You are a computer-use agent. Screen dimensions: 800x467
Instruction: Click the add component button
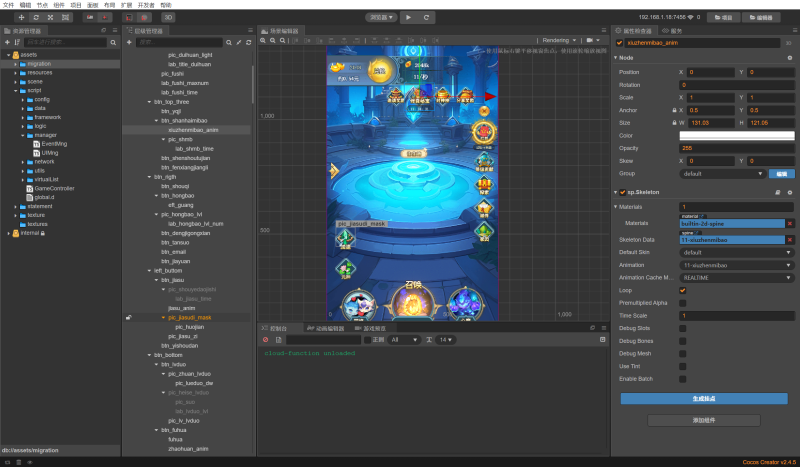point(704,421)
